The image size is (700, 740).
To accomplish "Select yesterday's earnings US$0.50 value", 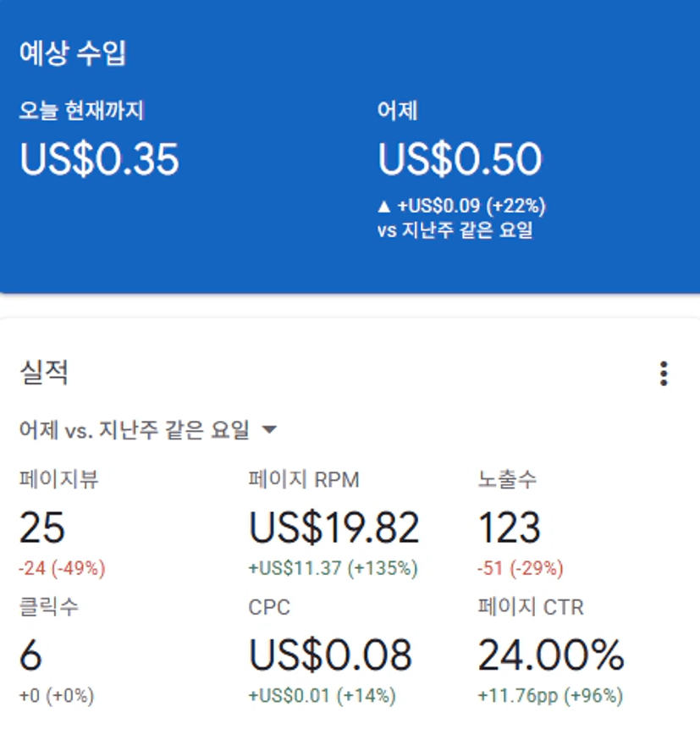I will [460, 159].
